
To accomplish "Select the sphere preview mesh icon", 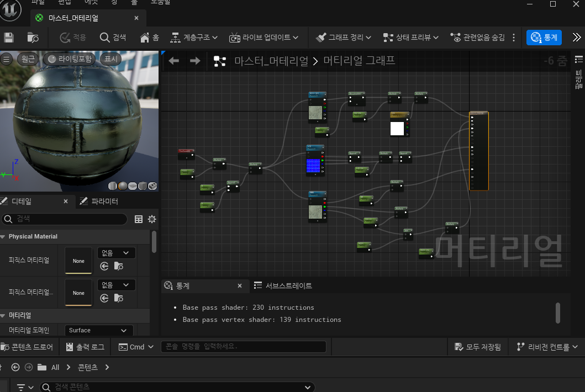I will (123, 186).
